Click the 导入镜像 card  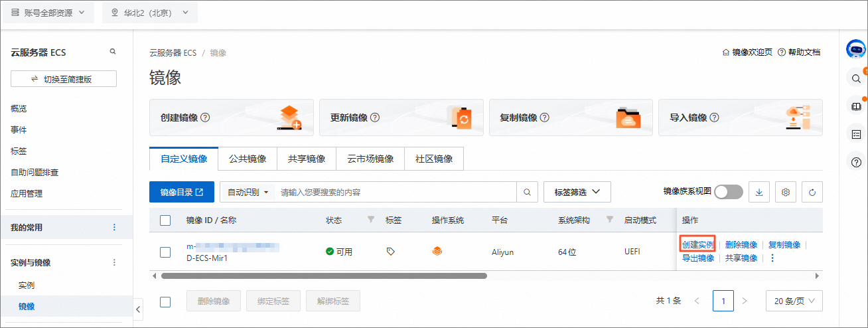[741, 118]
